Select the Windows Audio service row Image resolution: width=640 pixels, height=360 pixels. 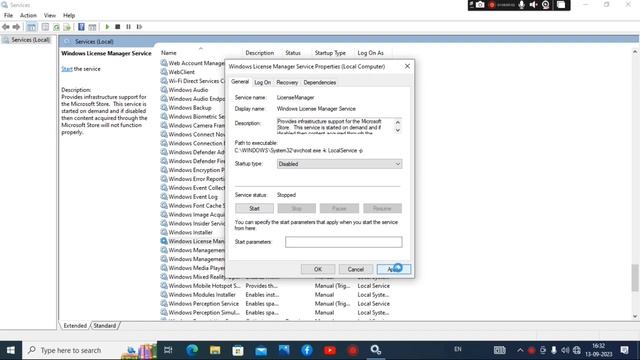(188, 90)
